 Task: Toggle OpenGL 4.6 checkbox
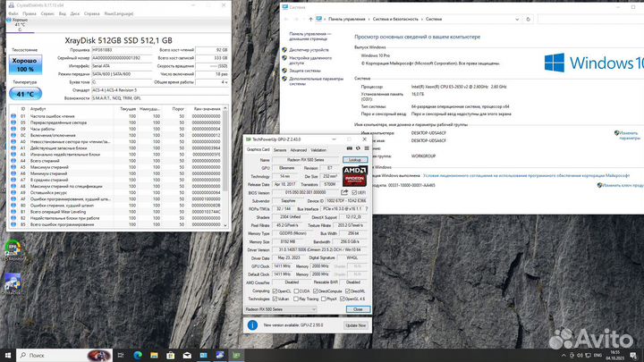(342, 299)
